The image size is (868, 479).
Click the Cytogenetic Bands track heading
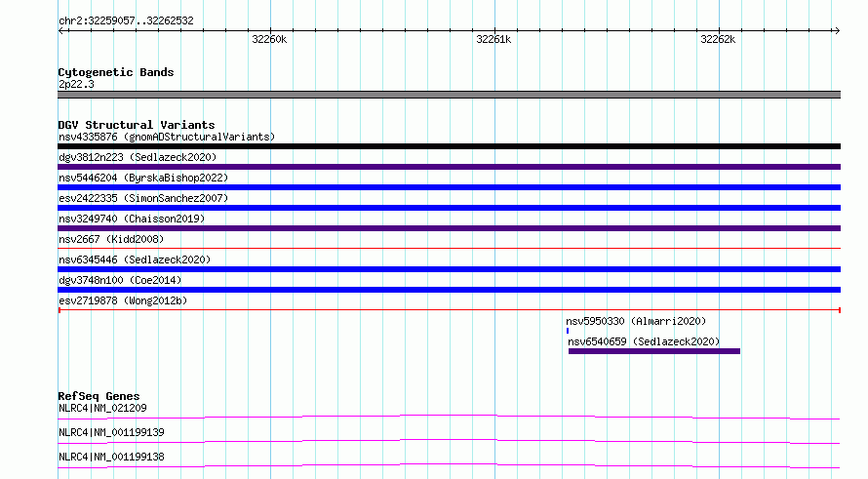coord(116,72)
